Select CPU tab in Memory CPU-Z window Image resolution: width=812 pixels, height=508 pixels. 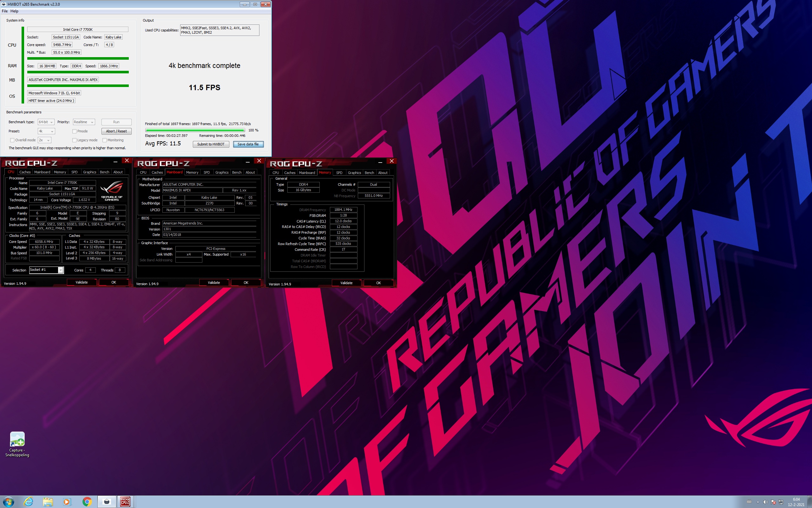pos(275,173)
